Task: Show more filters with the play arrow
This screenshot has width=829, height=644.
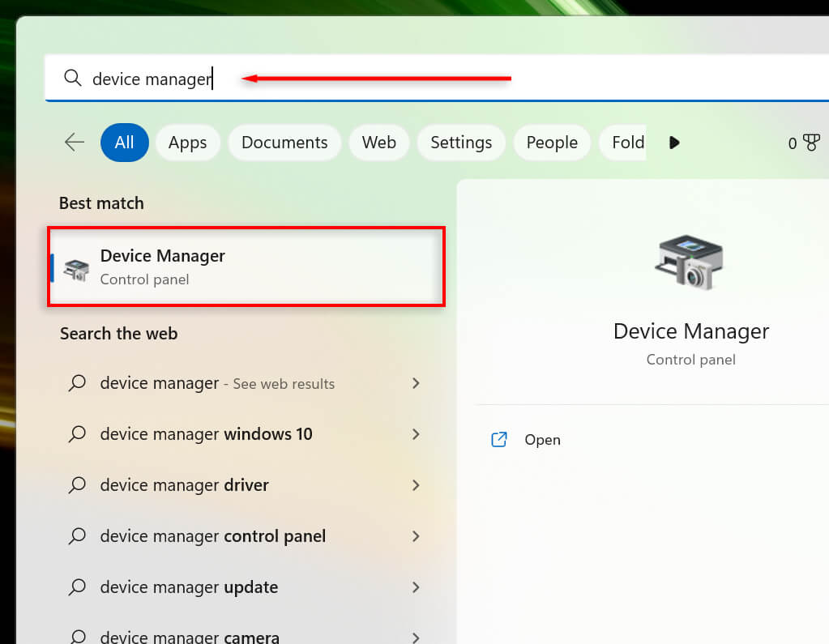Action: (674, 143)
